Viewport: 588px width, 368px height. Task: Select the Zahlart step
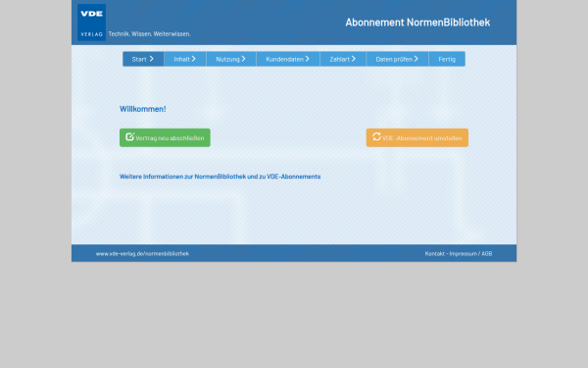click(x=343, y=59)
